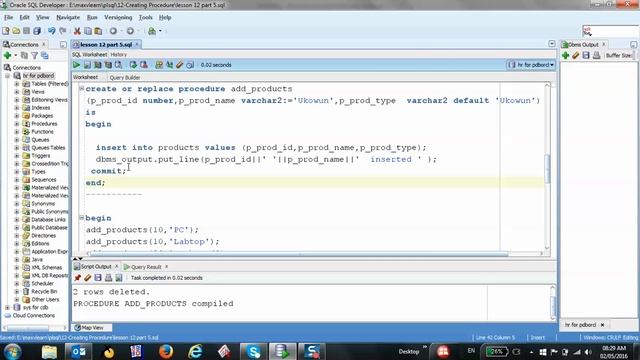Click the Undo arrow icon
Screen dimensions: 640x360
pos(51,31)
